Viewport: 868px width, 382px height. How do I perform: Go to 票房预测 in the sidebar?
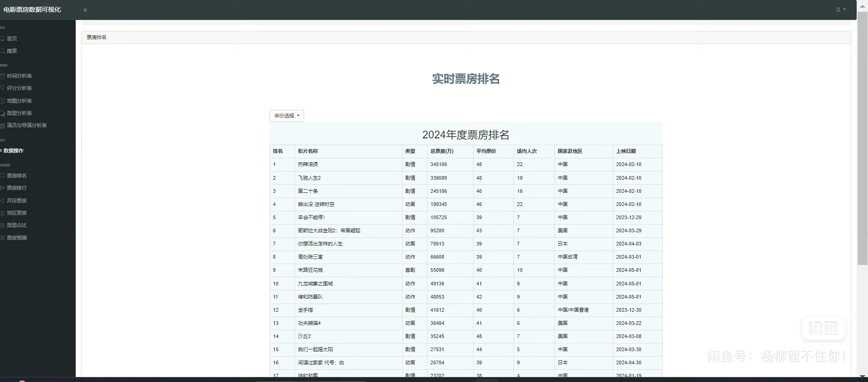pyautogui.click(x=17, y=238)
